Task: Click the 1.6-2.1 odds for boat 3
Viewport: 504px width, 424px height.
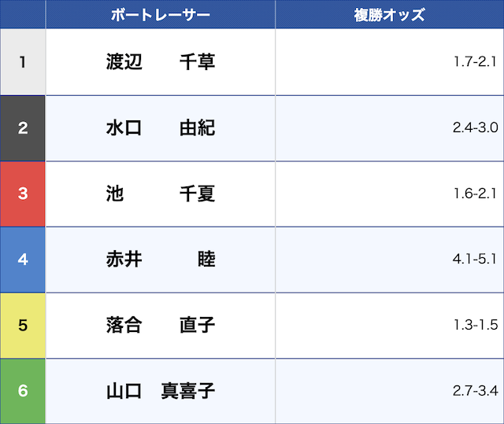Action: pyautogui.click(x=475, y=194)
